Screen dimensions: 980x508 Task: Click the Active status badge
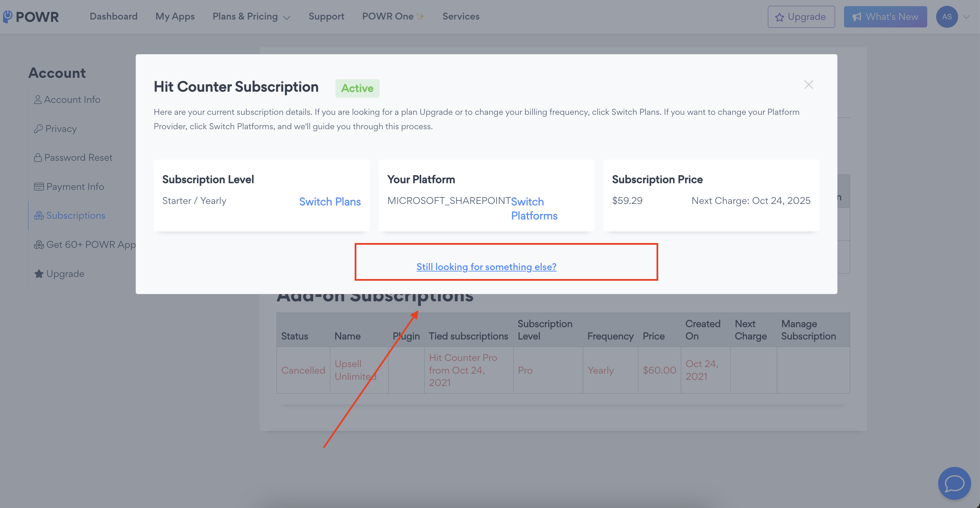pyautogui.click(x=357, y=88)
